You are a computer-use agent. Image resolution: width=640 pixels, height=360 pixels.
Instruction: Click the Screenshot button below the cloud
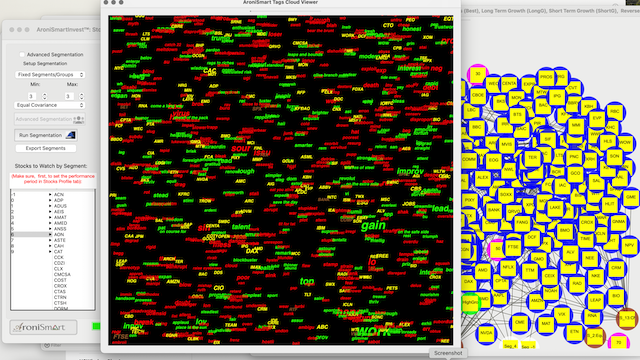(448, 353)
